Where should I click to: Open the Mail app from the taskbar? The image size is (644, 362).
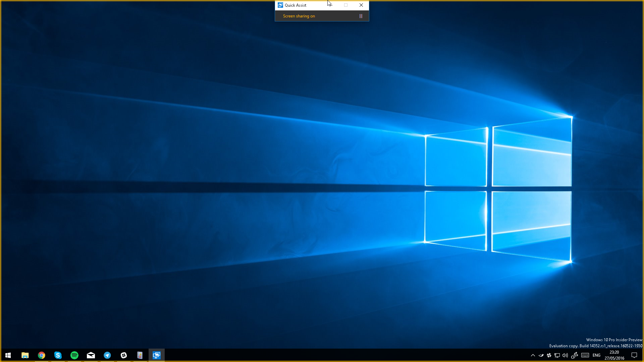point(91,355)
